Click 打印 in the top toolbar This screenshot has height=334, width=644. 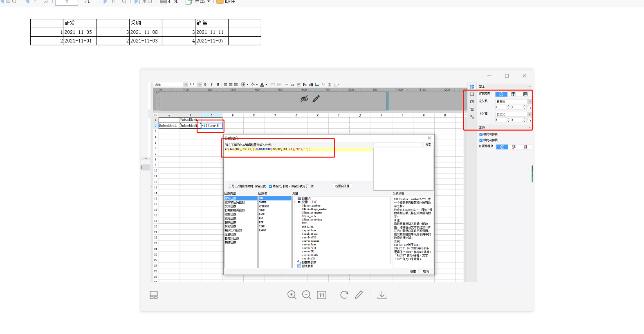click(170, 2)
